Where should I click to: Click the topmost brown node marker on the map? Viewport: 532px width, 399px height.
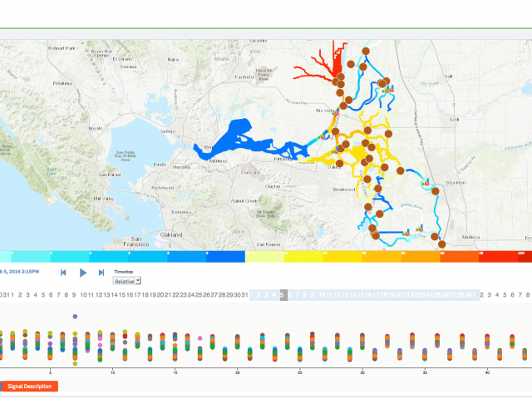366,52
